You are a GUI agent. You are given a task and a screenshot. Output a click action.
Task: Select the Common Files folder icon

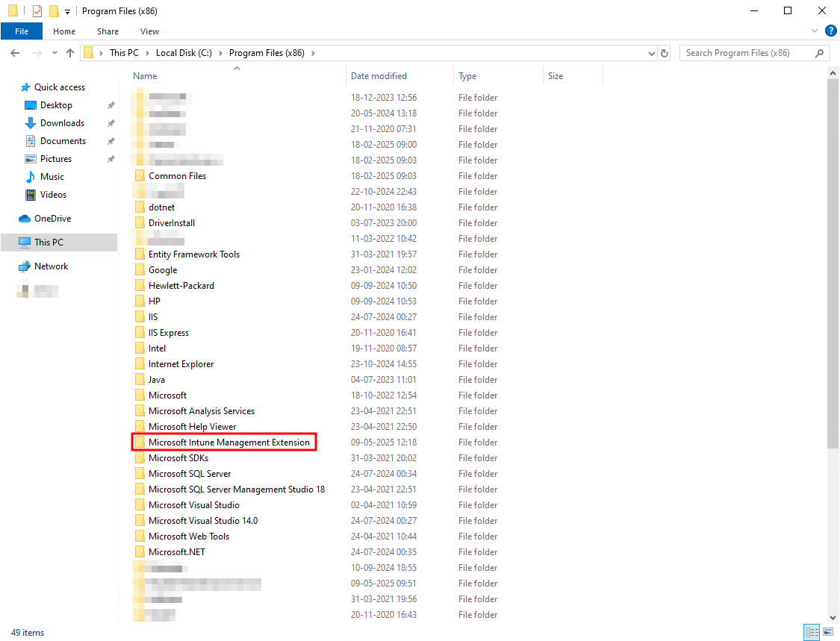coord(140,175)
